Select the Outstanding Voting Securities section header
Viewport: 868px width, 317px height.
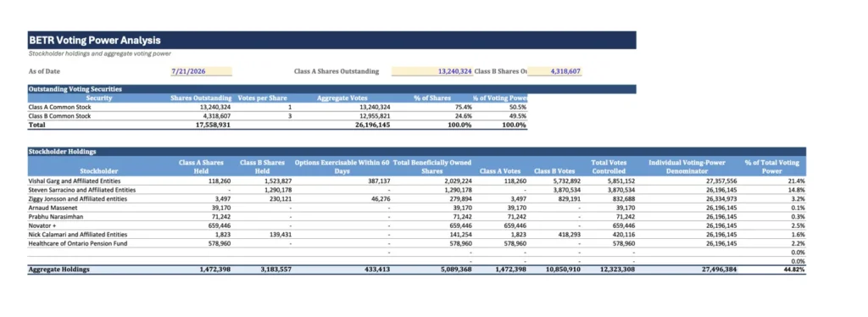tap(332, 88)
